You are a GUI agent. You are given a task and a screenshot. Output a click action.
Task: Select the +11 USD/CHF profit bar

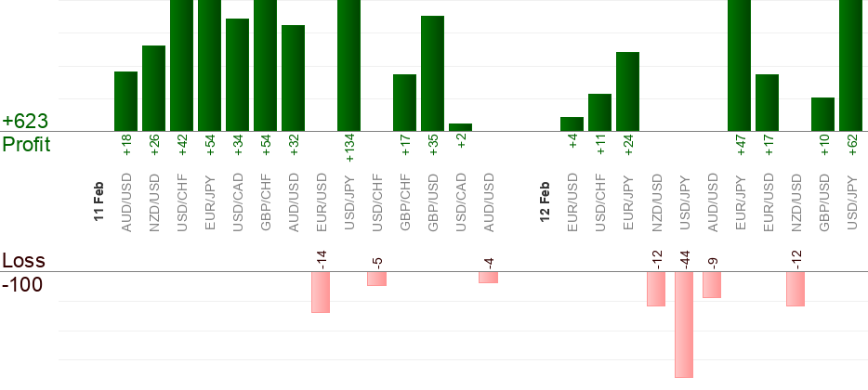[599, 112]
